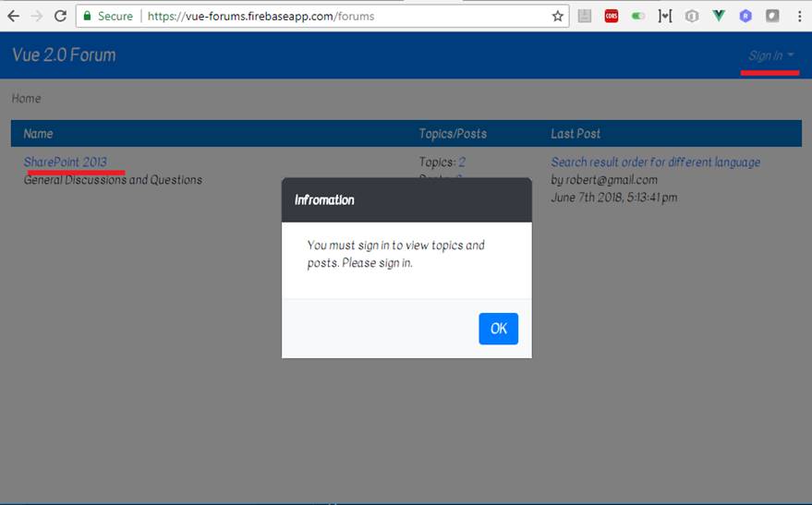812x505 pixels.
Task: Open the red CORS extension icon
Action: pos(612,16)
